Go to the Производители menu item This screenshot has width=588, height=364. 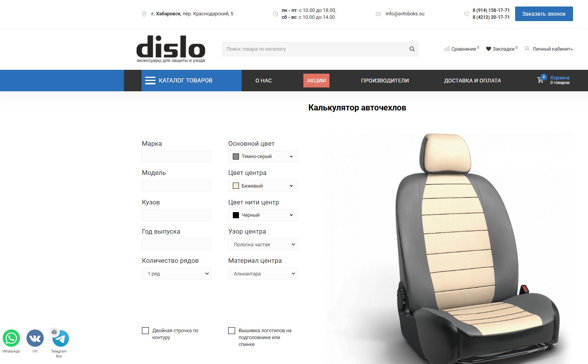tap(385, 81)
